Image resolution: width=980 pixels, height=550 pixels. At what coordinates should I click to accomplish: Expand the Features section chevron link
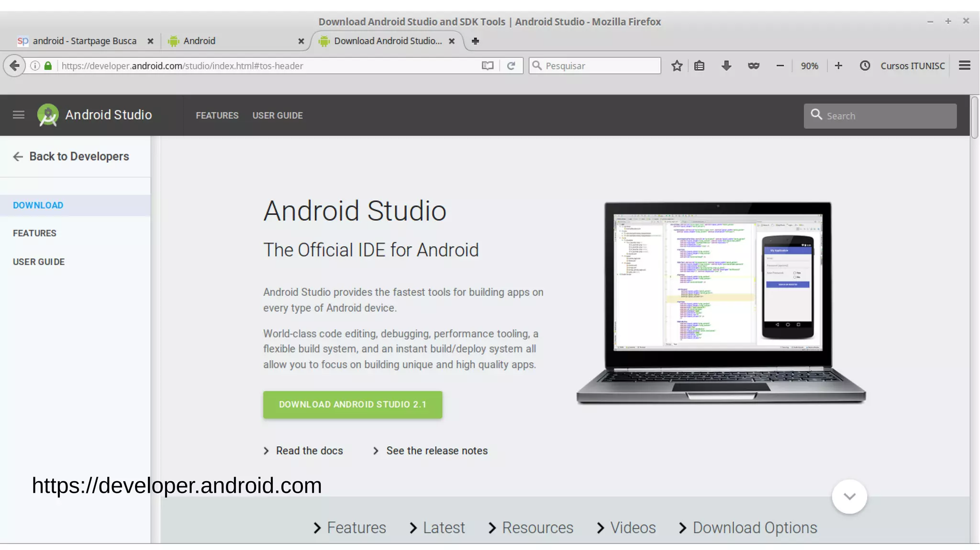[356, 528]
